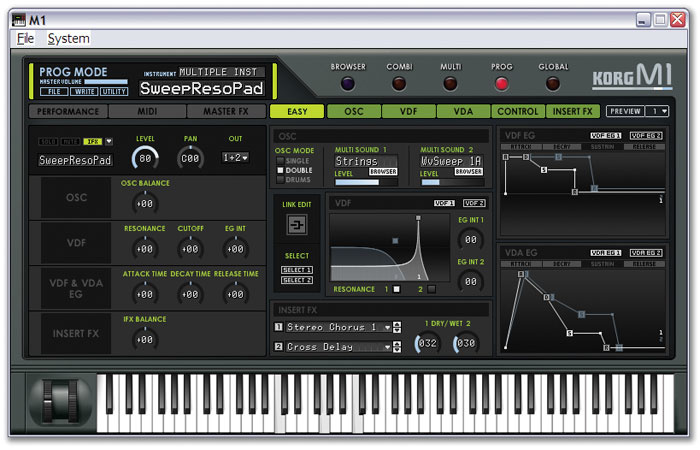Open the Cross Delay effect dropdown
The width and height of the screenshot is (700, 450).
[388, 346]
